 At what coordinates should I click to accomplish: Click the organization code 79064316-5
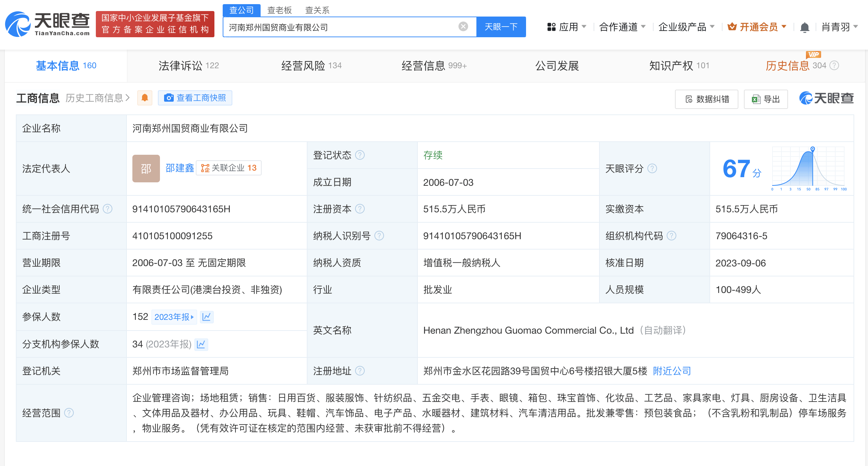tap(741, 236)
